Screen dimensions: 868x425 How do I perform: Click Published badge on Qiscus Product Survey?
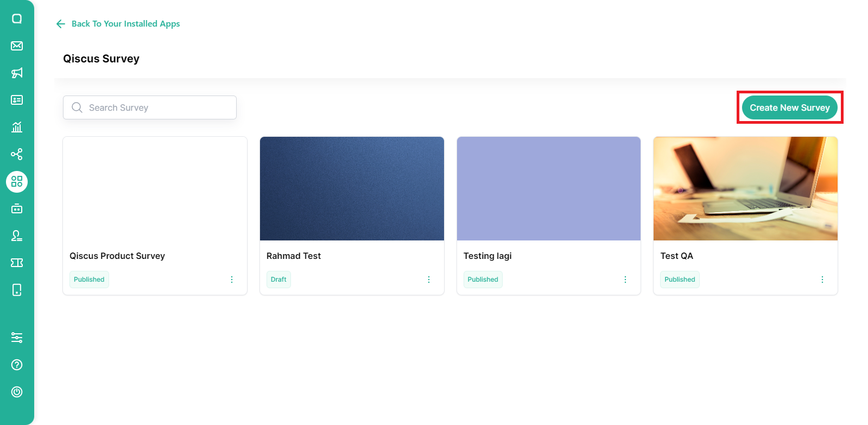(89, 280)
